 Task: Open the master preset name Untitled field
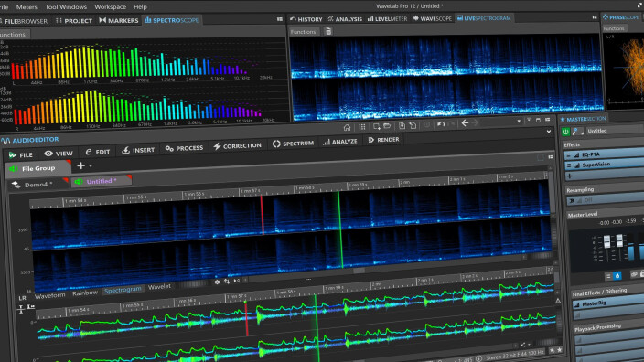pos(615,131)
